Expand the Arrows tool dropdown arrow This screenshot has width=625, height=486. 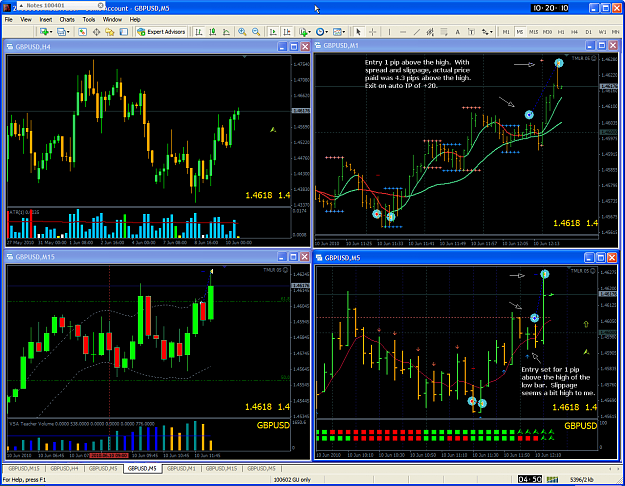pyautogui.click(x=491, y=32)
